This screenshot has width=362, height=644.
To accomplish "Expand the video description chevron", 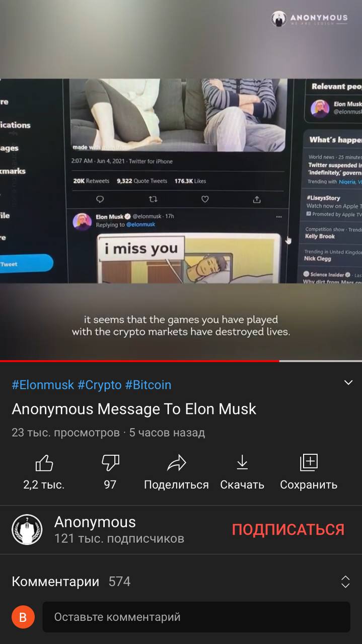I will point(348,383).
